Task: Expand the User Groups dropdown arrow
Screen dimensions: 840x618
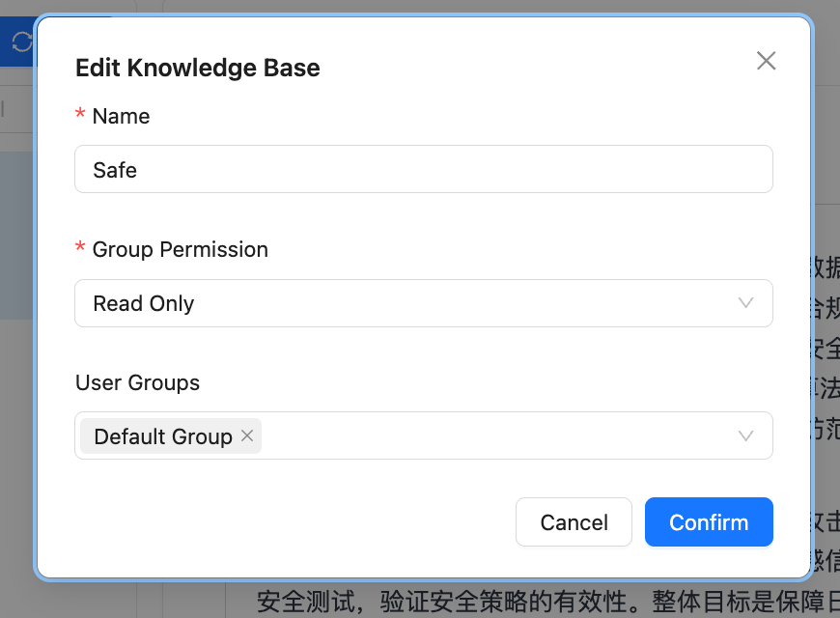Action: tap(745, 435)
